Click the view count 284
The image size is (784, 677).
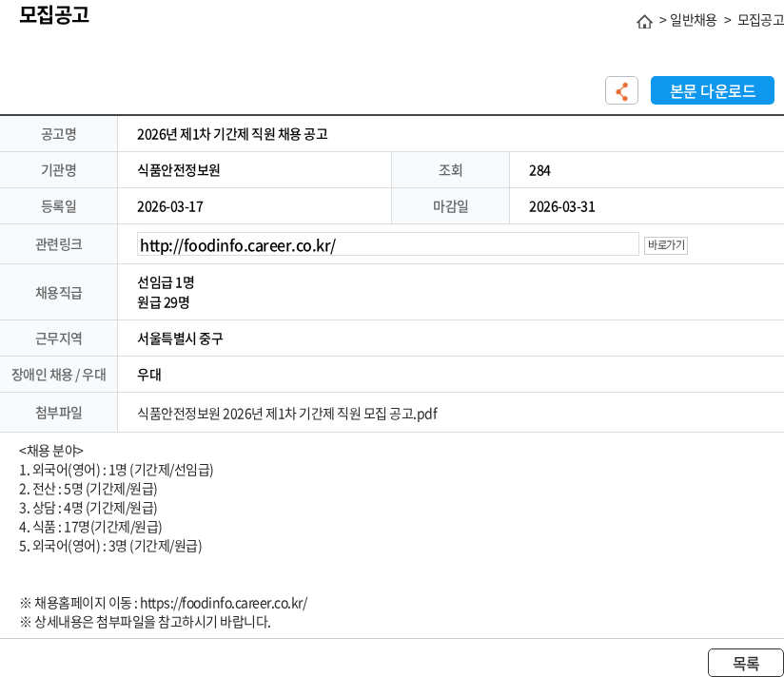click(539, 171)
